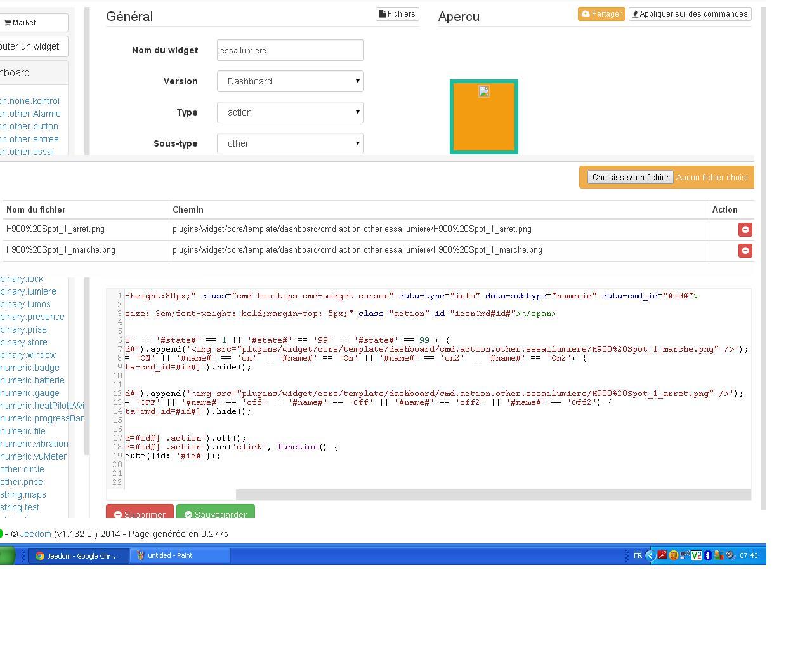Switch to the untitled - Paint taskbar button
The width and height of the screenshot is (812, 650).
[x=180, y=555]
